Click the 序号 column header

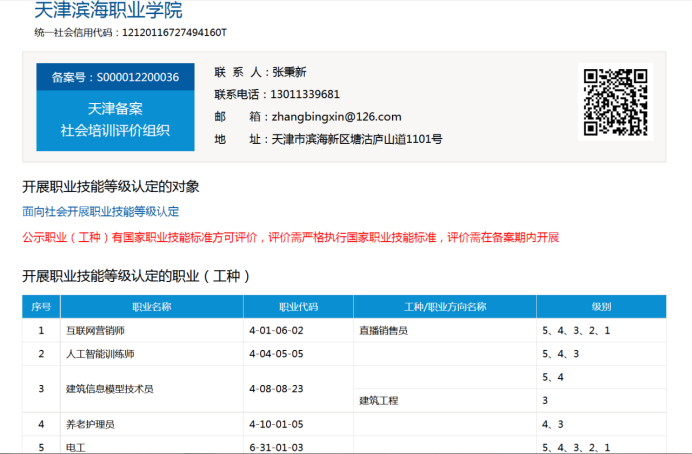41,306
